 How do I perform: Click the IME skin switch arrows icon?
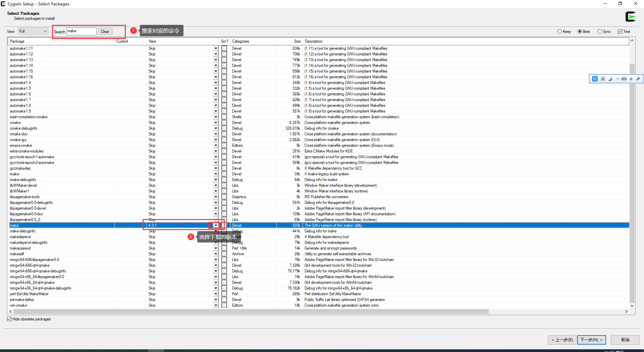click(x=631, y=79)
